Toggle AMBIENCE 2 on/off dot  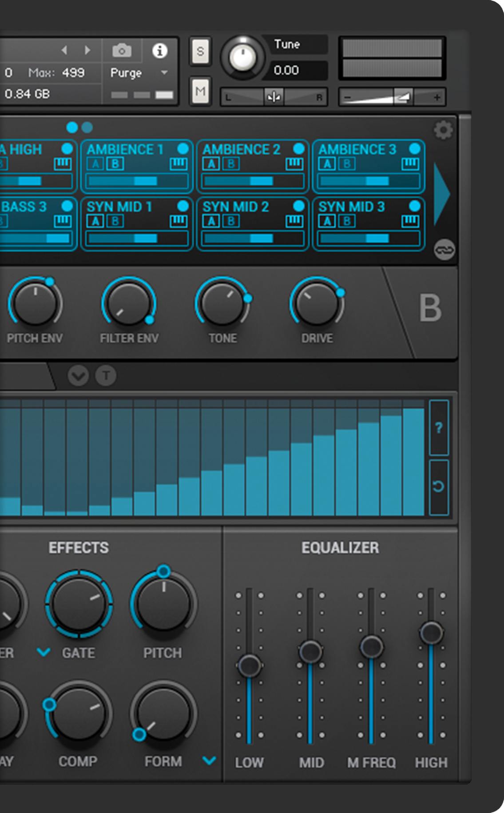point(299,148)
